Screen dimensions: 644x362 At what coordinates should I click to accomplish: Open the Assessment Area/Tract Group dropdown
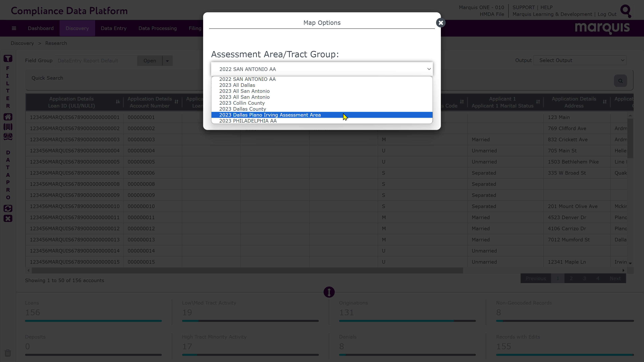[x=322, y=69]
